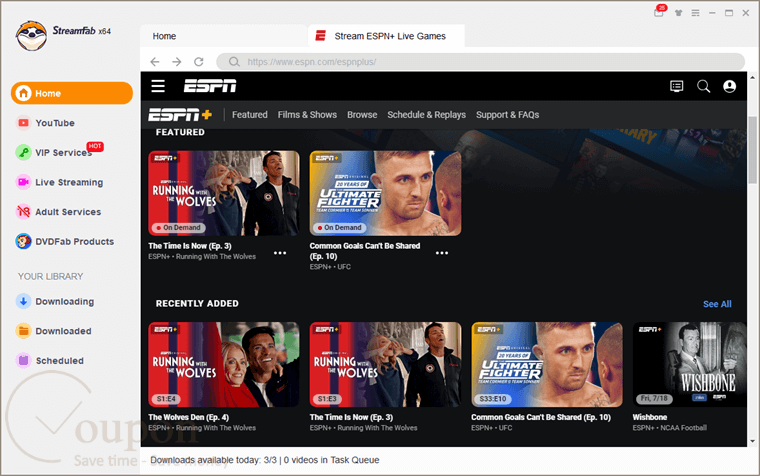760x476 pixels.
Task: Open more options for Common Goals featured
Action: [x=442, y=253]
